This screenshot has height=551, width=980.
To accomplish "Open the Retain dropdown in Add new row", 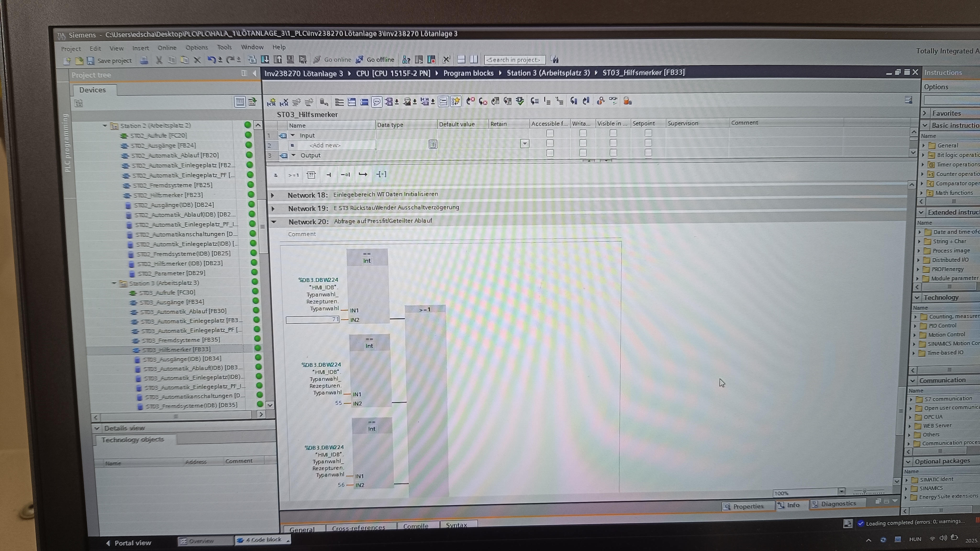I will [x=525, y=144].
